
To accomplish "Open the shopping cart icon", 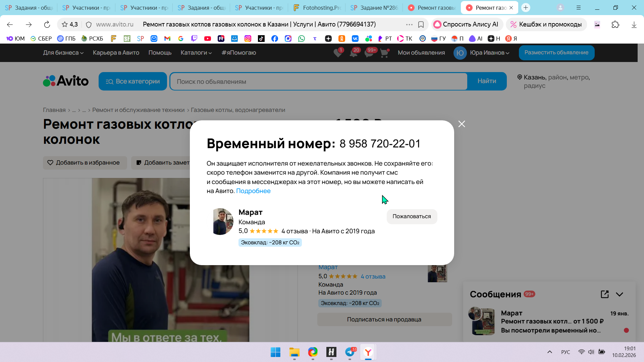I will click(x=384, y=53).
